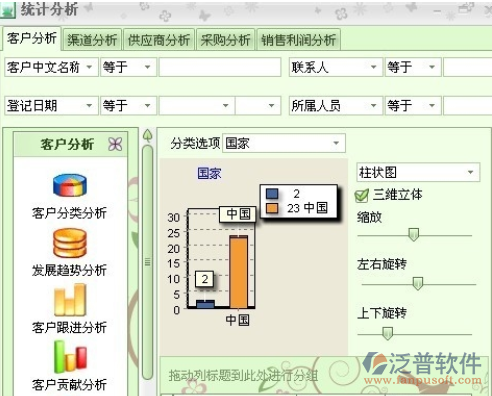This screenshot has width=492, height=396.
Task: Click the 客户中文名称 value input field
Action: click(x=220, y=67)
